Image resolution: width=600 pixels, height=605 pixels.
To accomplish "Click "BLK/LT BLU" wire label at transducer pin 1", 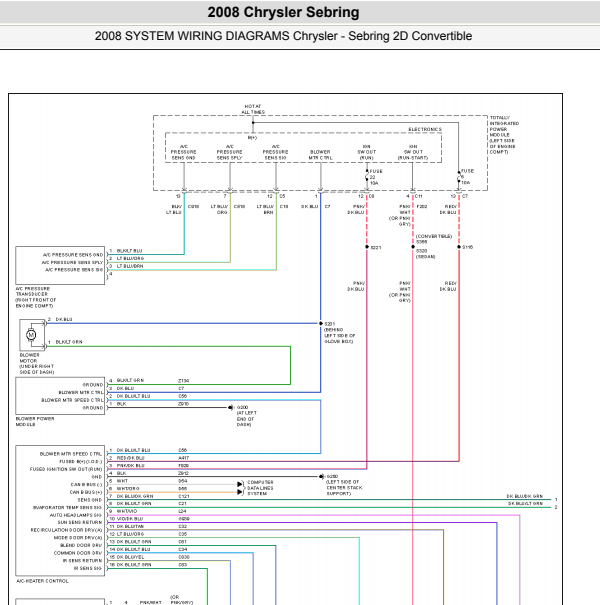I will pos(129,251).
